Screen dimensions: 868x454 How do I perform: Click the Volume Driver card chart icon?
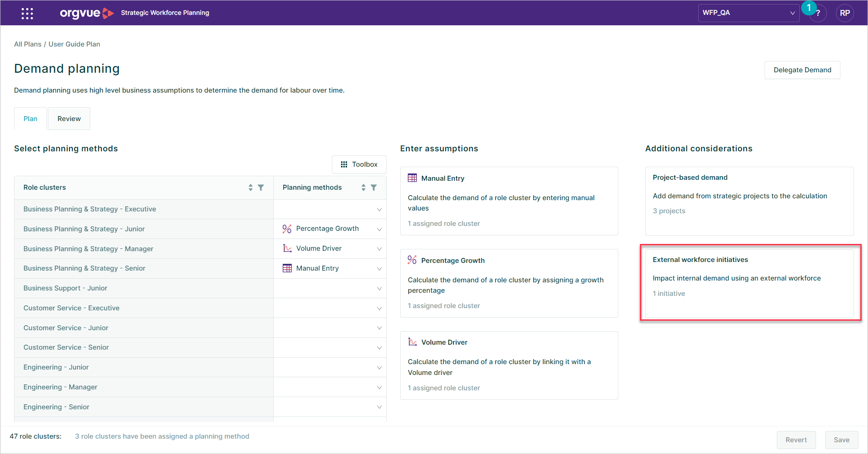click(412, 342)
